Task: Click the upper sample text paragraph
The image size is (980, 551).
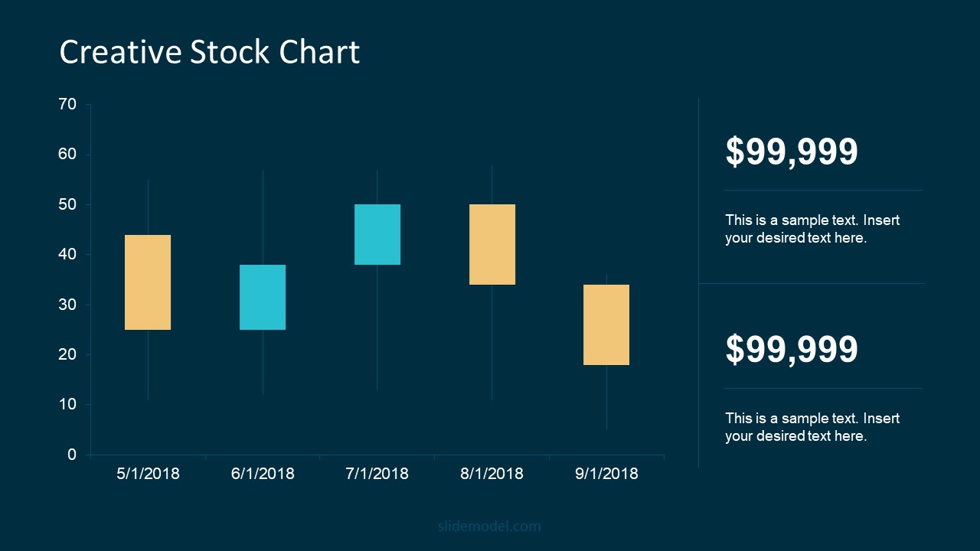Action: [x=812, y=229]
